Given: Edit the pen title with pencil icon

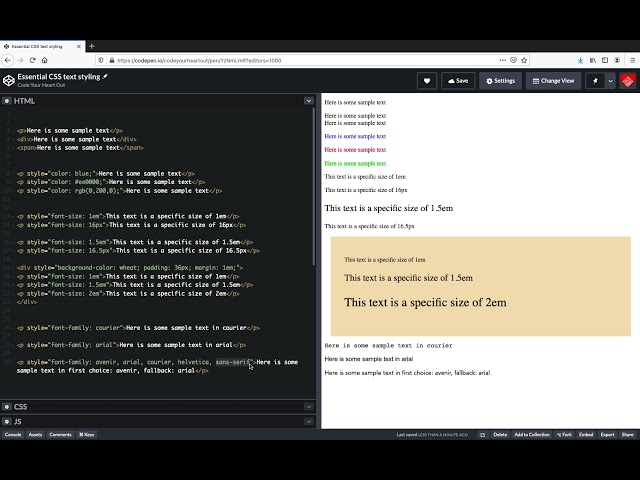Looking at the screenshot, I should pyautogui.click(x=105, y=76).
